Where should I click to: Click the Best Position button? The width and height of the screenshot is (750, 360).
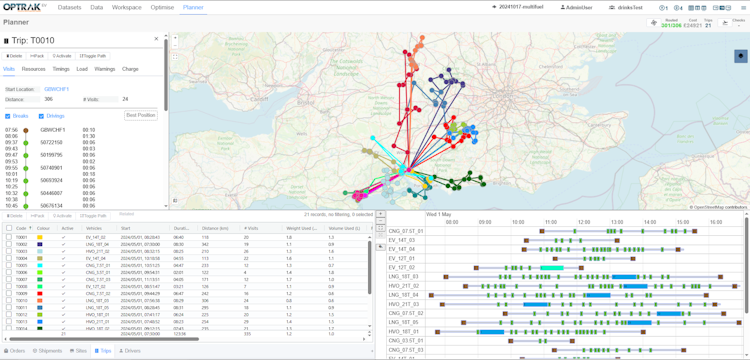tap(141, 115)
